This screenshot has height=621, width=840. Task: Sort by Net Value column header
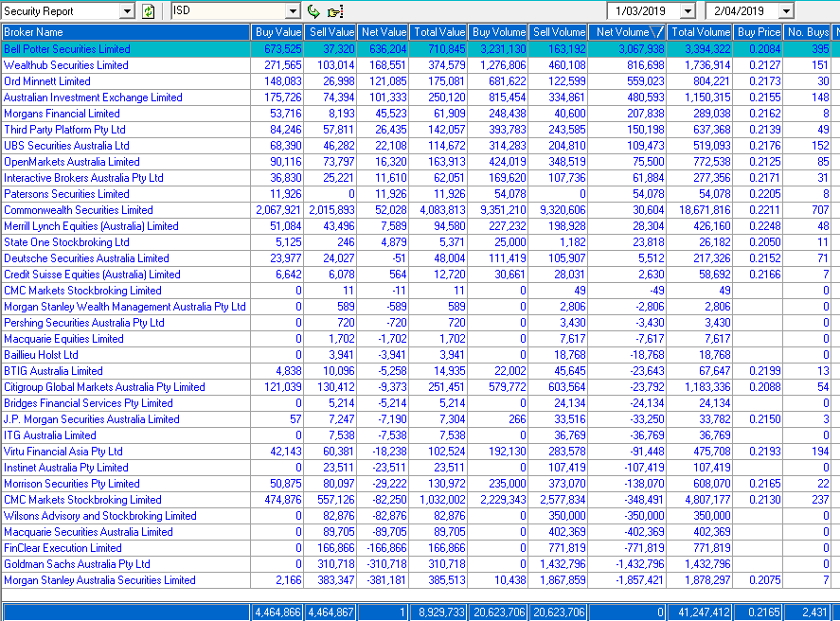point(383,32)
